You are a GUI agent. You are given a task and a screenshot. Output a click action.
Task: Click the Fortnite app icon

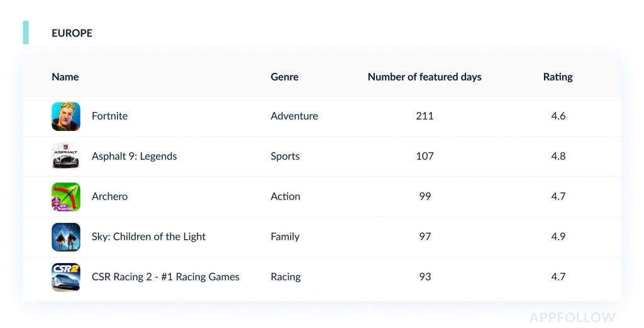pos(66,116)
